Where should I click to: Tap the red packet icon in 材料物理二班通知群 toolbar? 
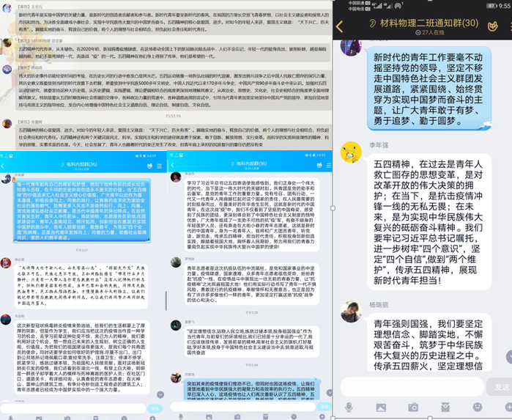click(x=446, y=407)
